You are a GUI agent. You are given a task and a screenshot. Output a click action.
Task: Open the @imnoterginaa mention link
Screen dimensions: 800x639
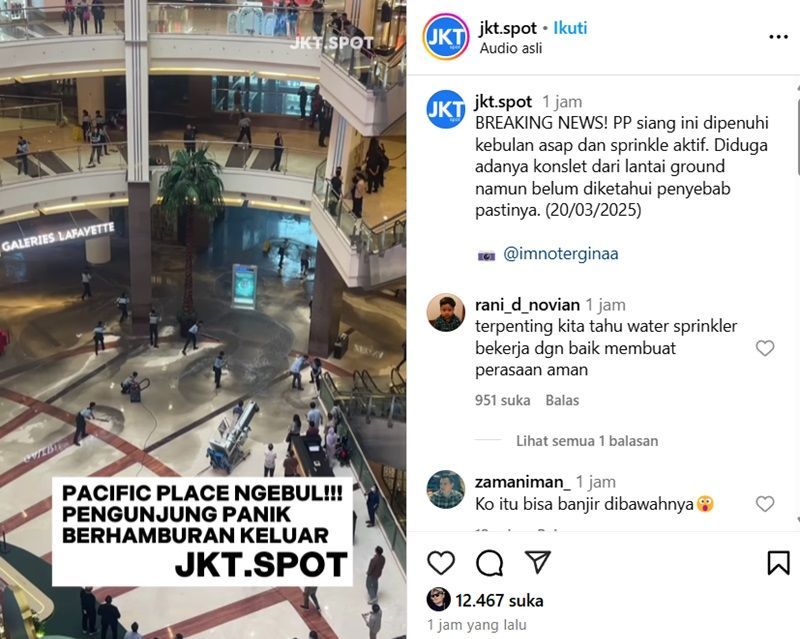click(x=560, y=254)
